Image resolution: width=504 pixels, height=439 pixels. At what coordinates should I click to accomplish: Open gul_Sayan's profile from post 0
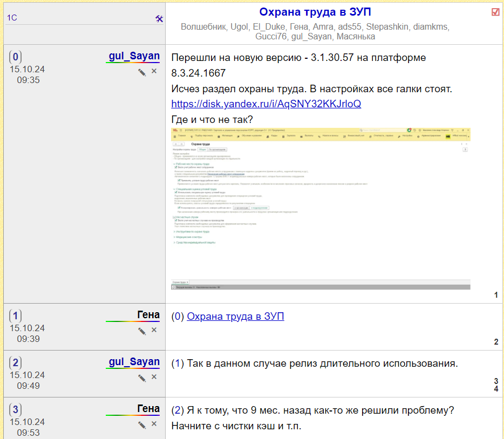click(134, 56)
